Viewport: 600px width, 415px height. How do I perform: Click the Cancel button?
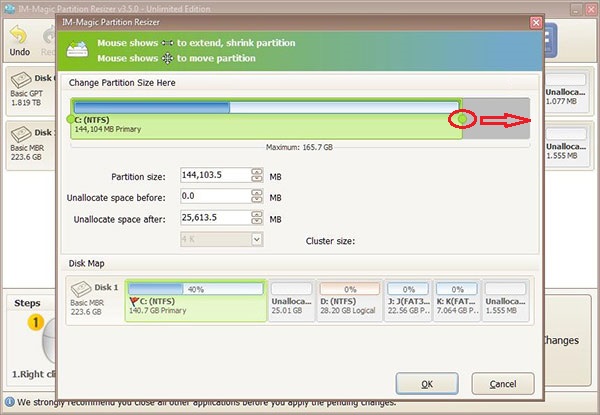pos(502,384)
